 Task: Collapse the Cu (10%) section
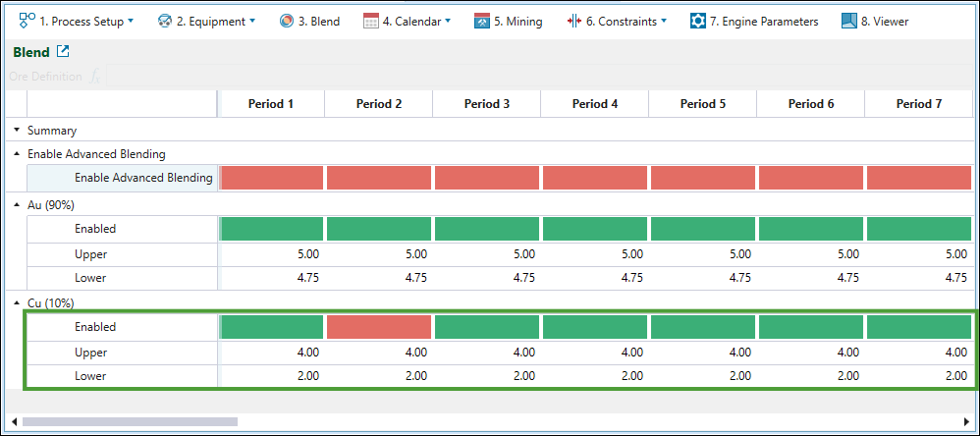point(16,302)
